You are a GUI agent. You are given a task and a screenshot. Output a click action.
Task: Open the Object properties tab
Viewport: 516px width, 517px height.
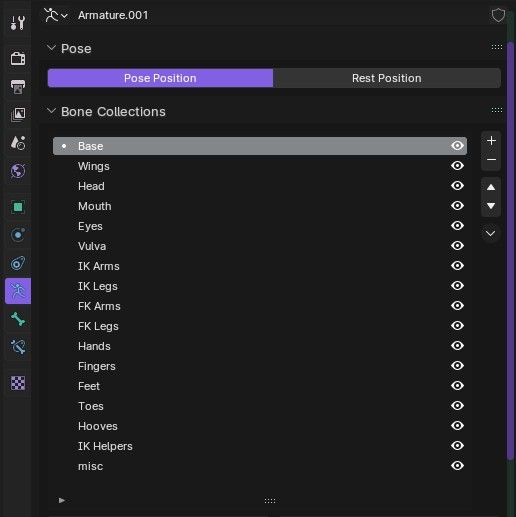(x=18, y=207)
